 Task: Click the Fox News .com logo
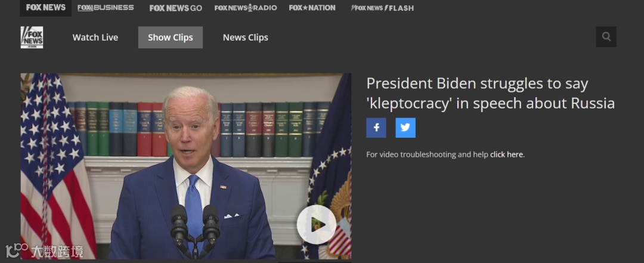point(32,38)
